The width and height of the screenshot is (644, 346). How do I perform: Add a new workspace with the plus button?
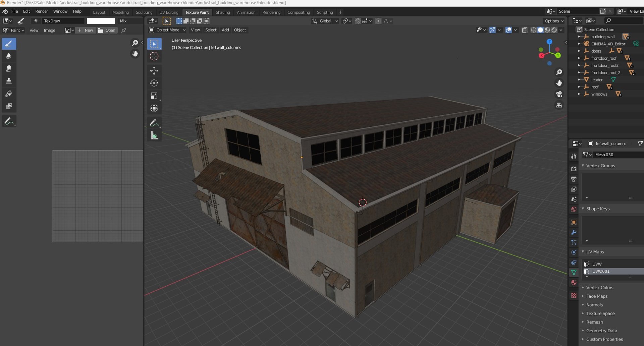pos(340,12)
